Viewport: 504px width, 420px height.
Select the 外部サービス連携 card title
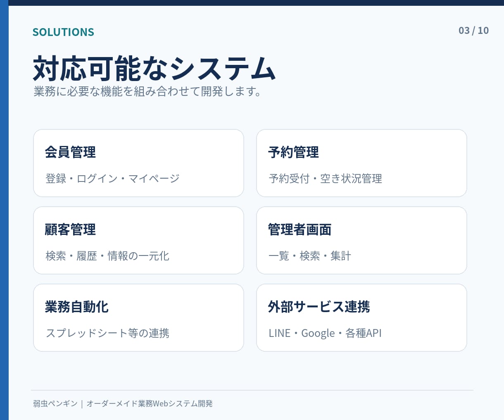(x=319, y=307)
